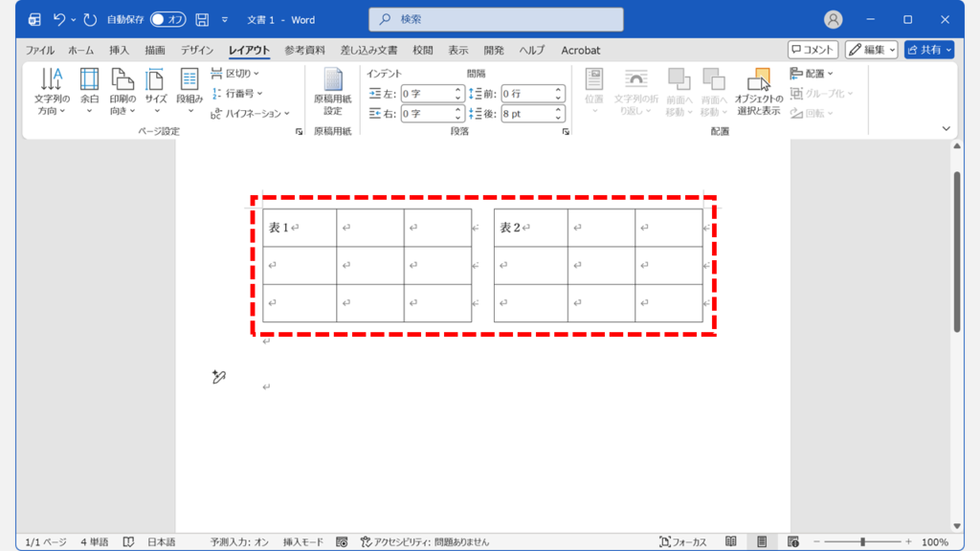The height and width of the screenshot is (551, 980).
Task: Open the 校閲 ribbon tab
Action: point(424,50)
